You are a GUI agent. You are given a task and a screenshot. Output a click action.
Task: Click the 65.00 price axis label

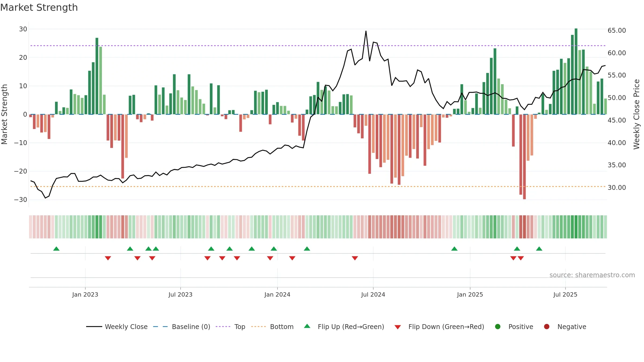coord(617,30)
